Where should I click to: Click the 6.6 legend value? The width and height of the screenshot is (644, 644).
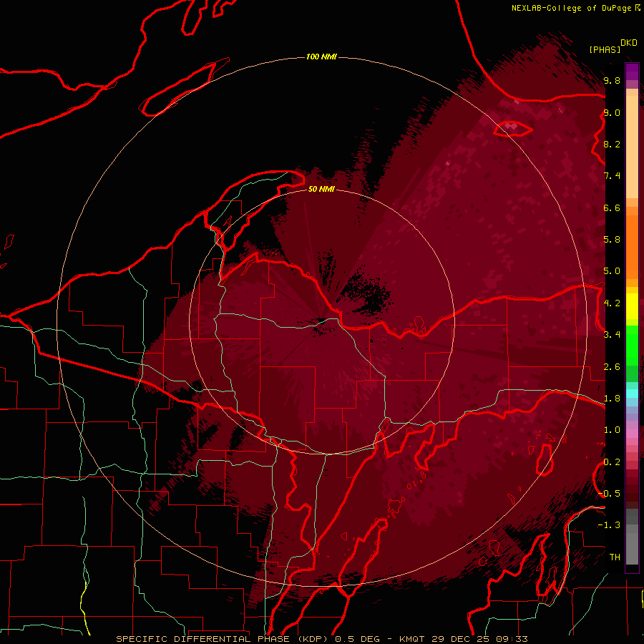click(612, 208)
